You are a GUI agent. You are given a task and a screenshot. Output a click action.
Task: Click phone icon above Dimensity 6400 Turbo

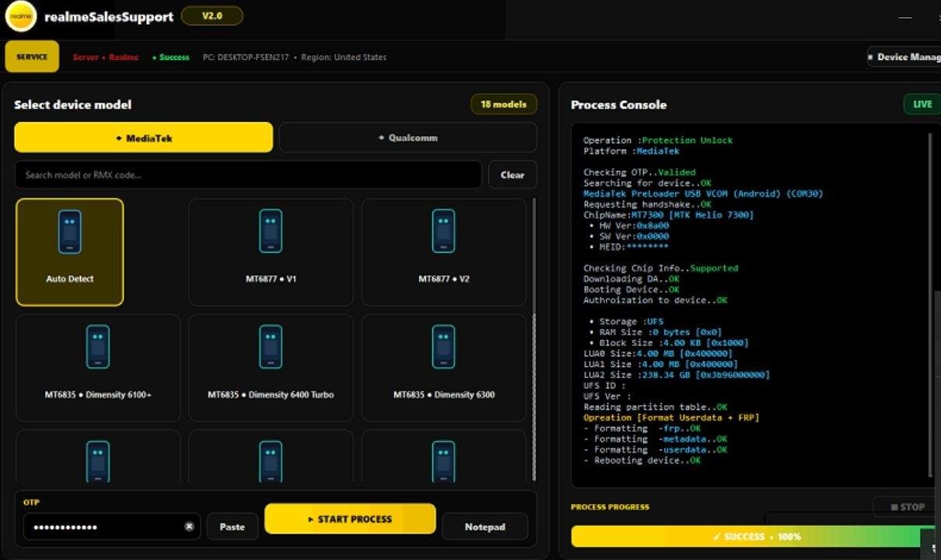click(x=271, y=347)
